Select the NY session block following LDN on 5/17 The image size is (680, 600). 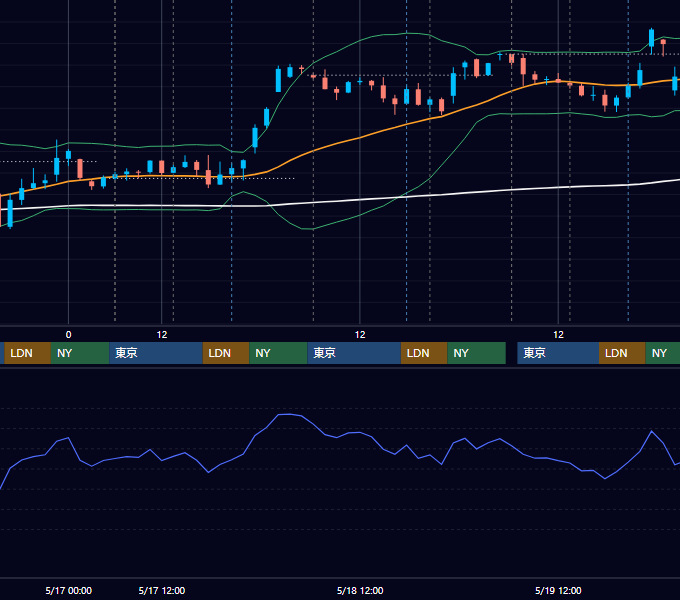(x=278, y=353)
